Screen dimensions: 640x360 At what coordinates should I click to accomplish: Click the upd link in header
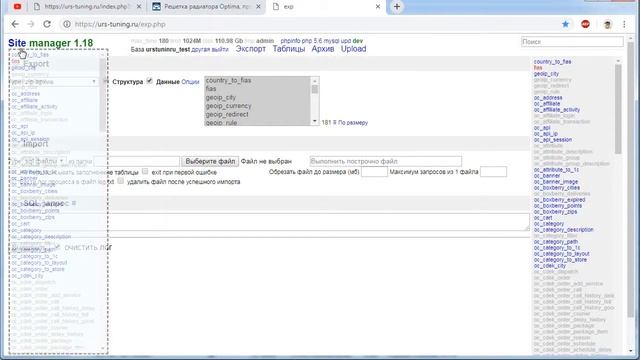coord(346,41)
